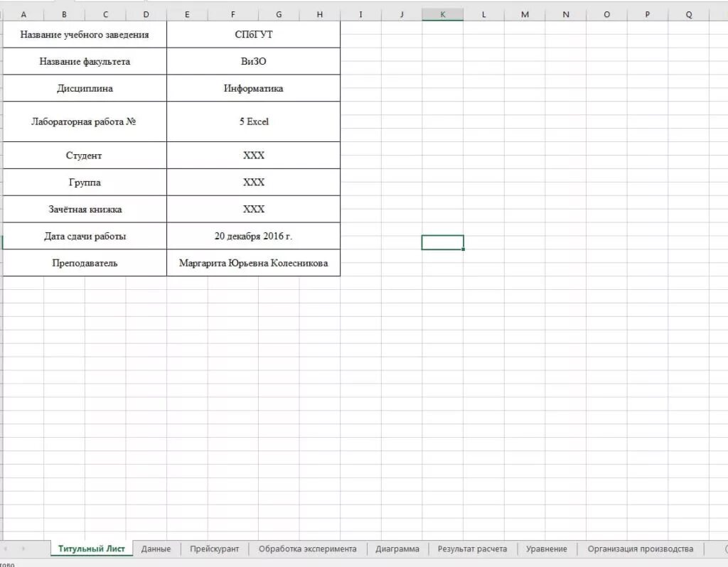Select the 'Лабораторная работа №' cell
This screenshot has width=728, height=567.
(x=85, y=121)
